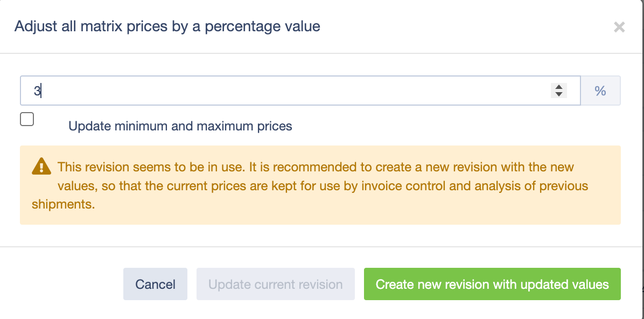Decrease percentage with the down stepper arrow
Screen dimensions: 644x319
pos(558,94)
